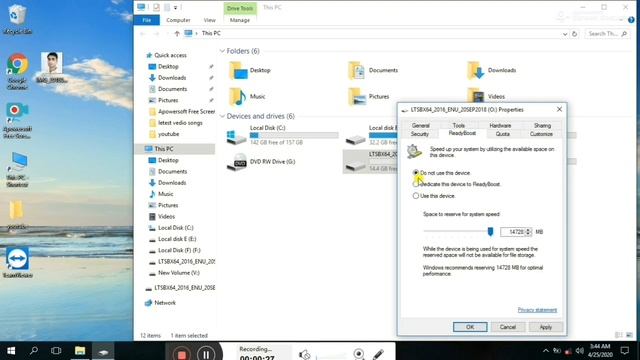Open Google Chrome desktop shortcut

coord(17,71)
